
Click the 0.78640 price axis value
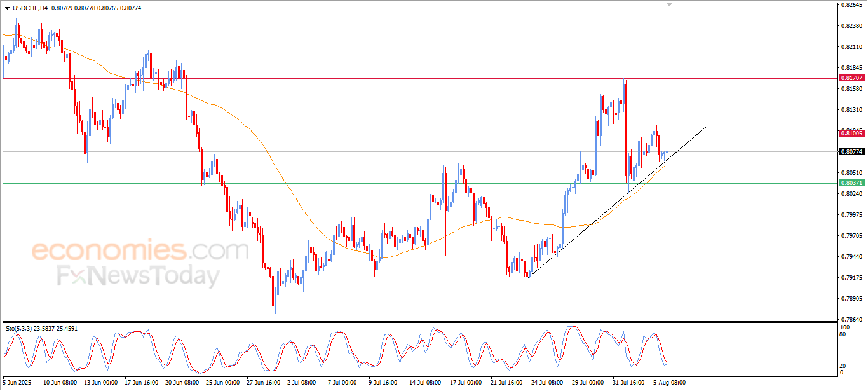click(851, 319)
